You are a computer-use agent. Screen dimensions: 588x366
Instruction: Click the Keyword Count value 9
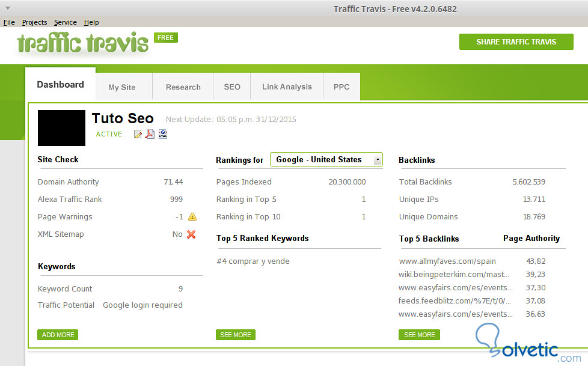pos(180,288)
